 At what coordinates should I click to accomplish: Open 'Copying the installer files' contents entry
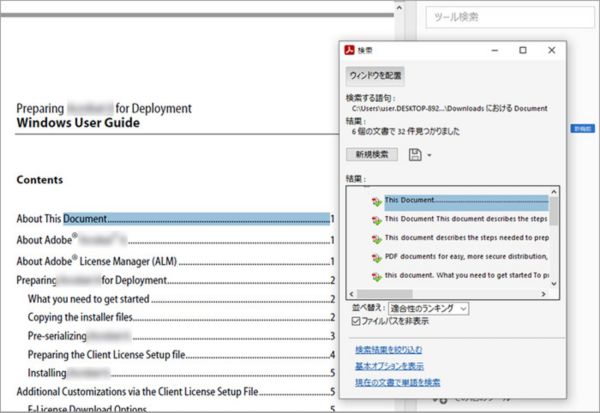181,317
